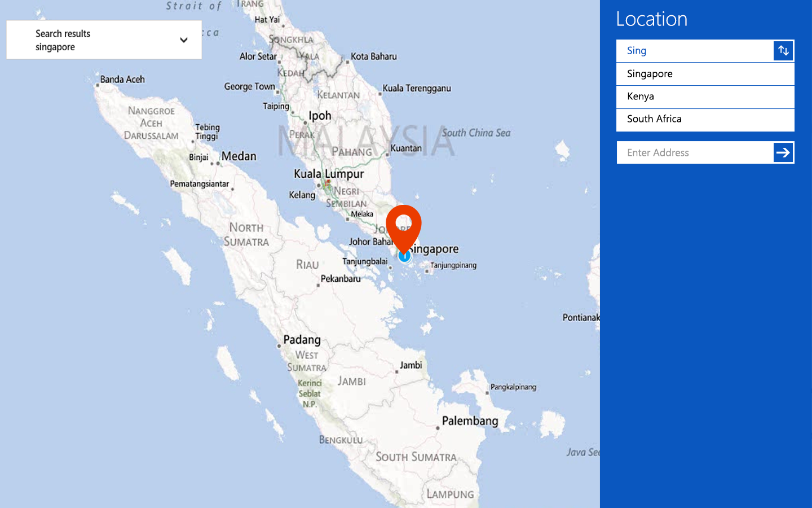Viewport: 812px width, 508px height.
Task: Click the swap arrows icon beside Sing
Action: pyautogui.click(x=783, y=51)
